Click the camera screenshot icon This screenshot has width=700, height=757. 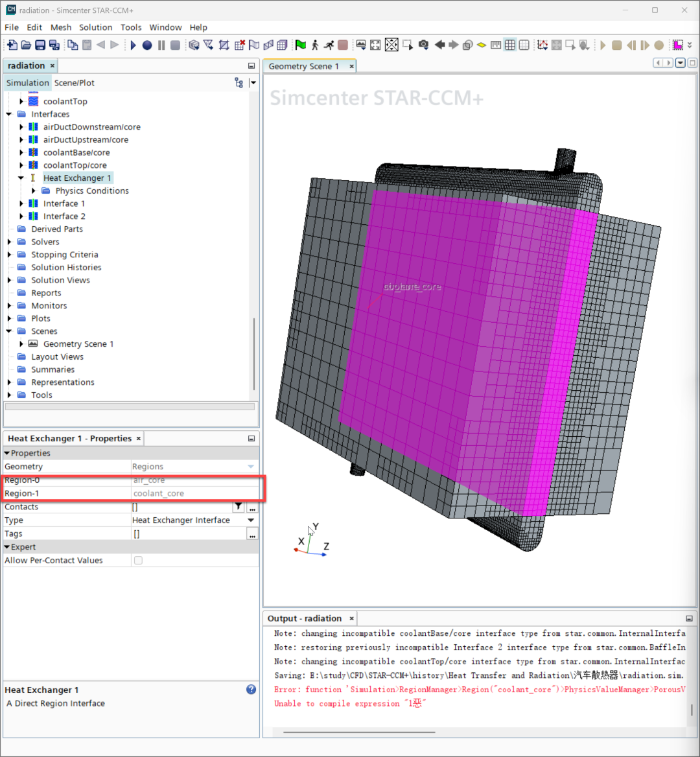click(x=423, y=45)
